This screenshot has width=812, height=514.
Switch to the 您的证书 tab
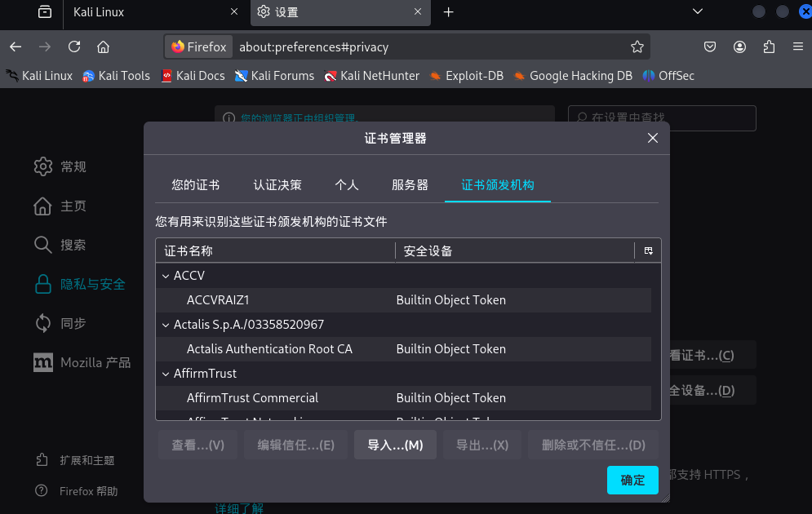pyautogui.click(x=196, y=185)
